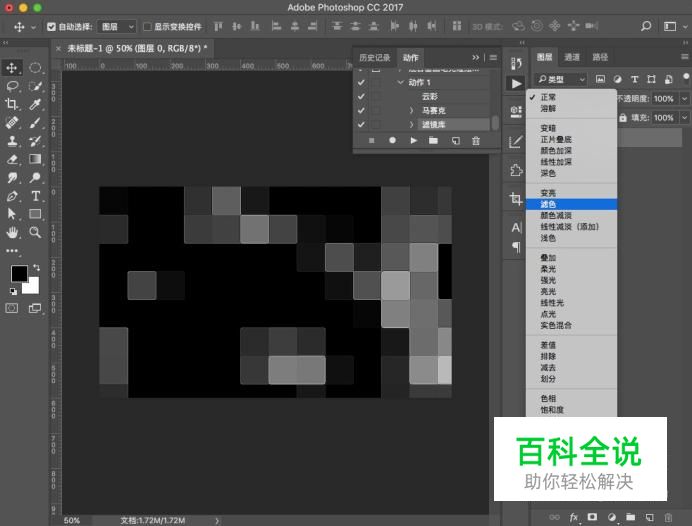
Task: Delete the selected action with trash icon
Action: pyautogui.click(x=476, y=141)
